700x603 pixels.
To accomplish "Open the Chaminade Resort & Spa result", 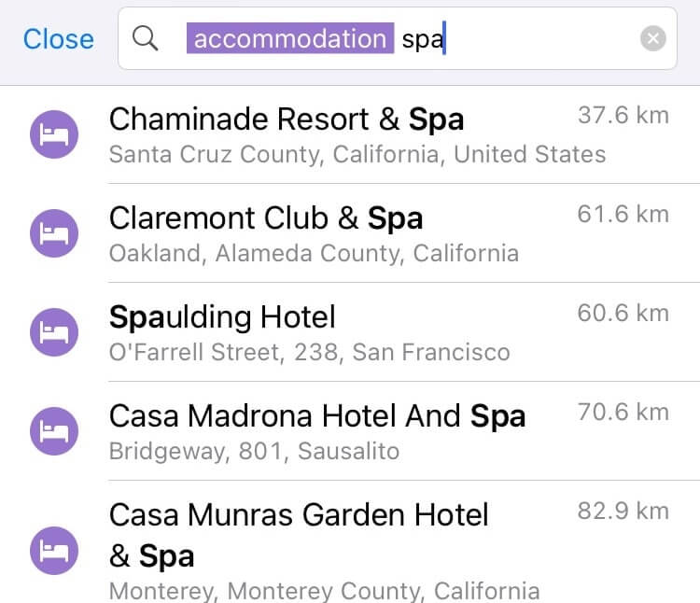I will click(287, 119).
